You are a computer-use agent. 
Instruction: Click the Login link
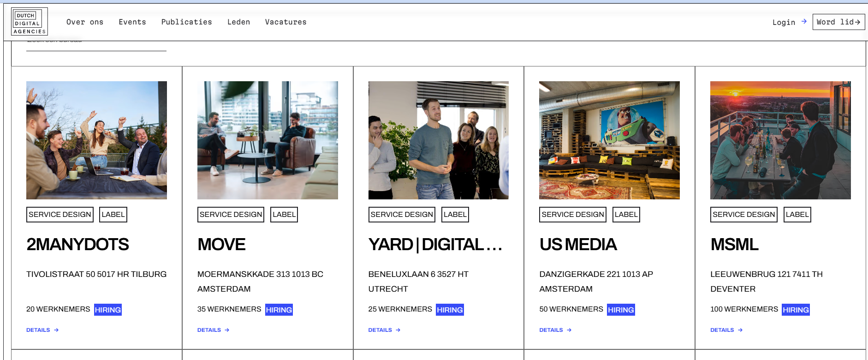coord(784,22)
